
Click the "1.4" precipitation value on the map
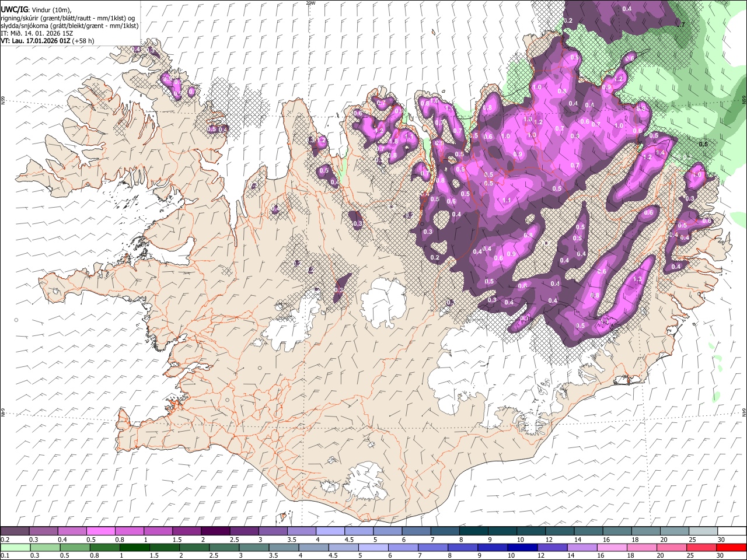click(x=660, y=153)
